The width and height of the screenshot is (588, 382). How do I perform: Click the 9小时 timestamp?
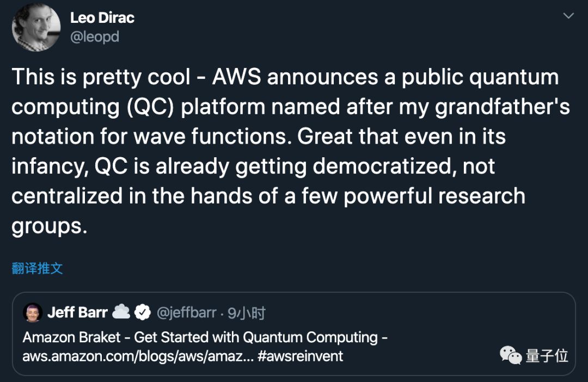click(247, 313)
